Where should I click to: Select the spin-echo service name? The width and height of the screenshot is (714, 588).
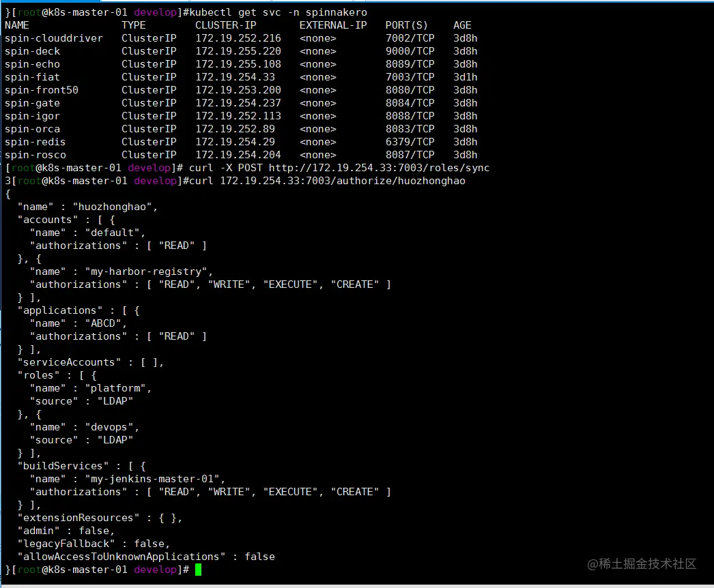(32, 64)
